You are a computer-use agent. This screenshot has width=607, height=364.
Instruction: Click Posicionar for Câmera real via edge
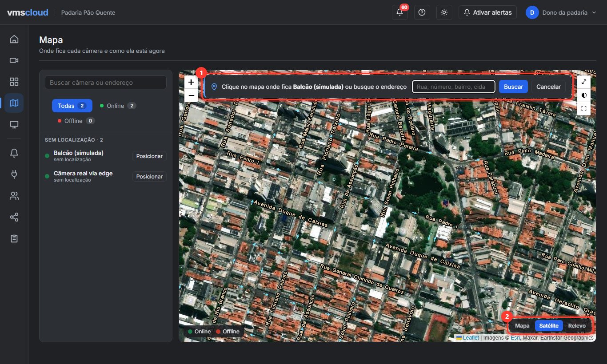pyautogui.click(x=149, y=176)
